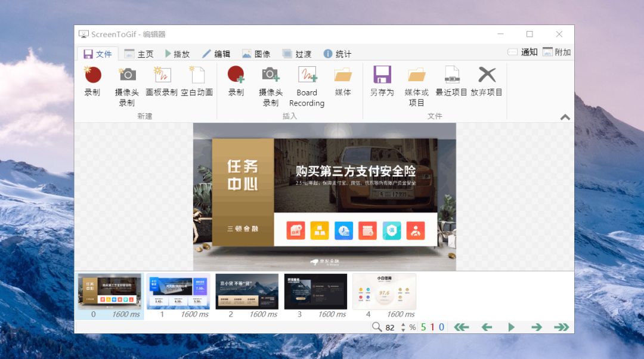
Task: Click the 1600 ms delay of frame 4
Action: [x=401, y=314]
